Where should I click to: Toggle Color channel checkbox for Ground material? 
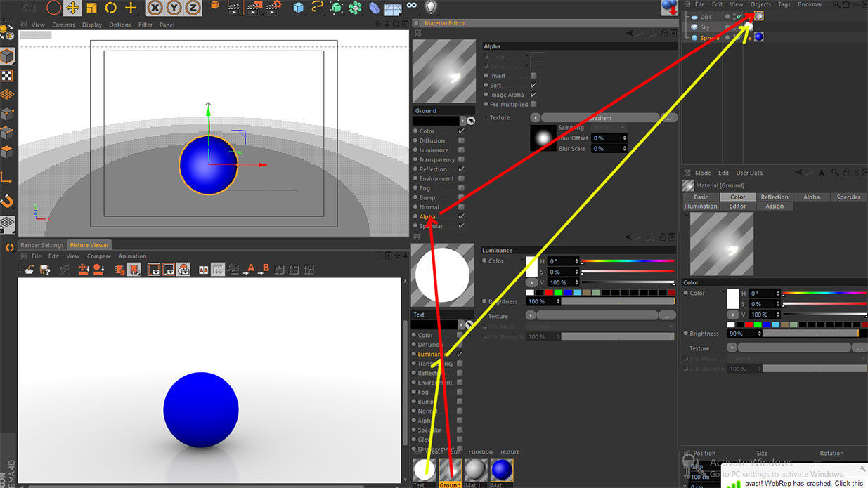[x=461, y=131]
